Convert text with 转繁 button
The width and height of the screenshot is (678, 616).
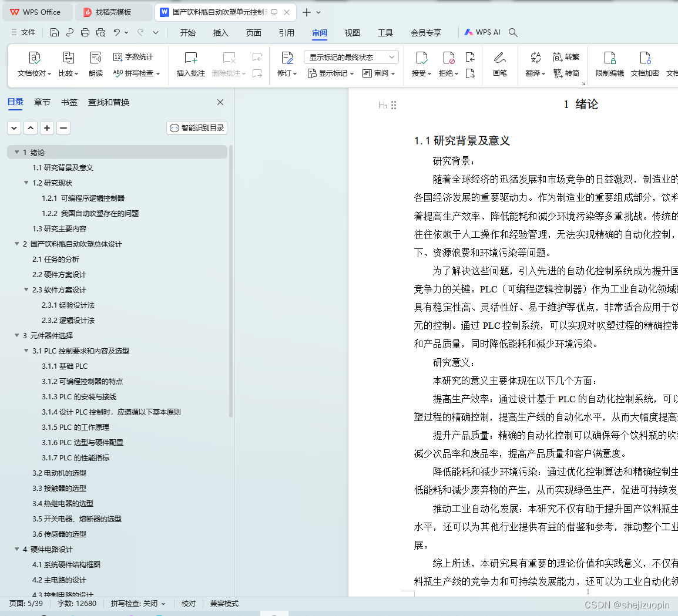(566, 56)
